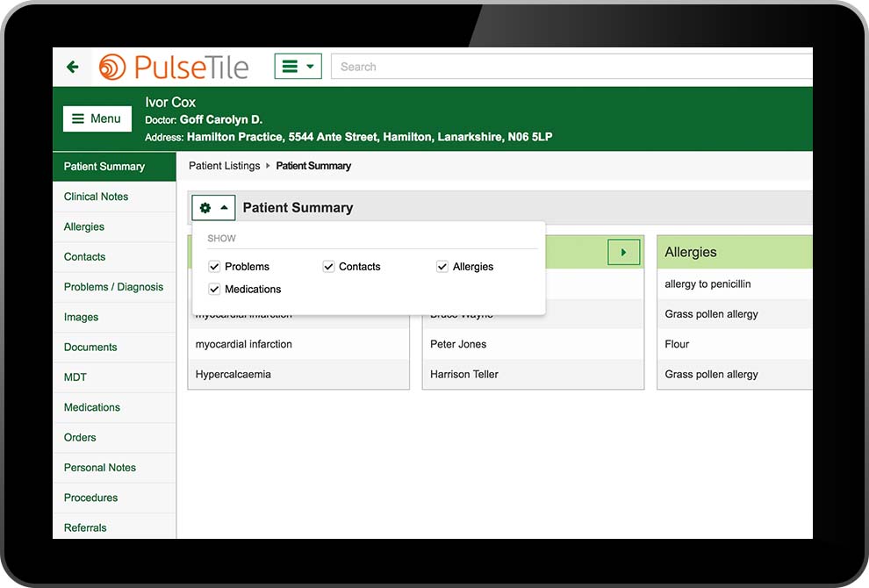Select Problems / Diagnosis sidebar item
Viewport: 869px width, 588px height.
tap(113, 287)
